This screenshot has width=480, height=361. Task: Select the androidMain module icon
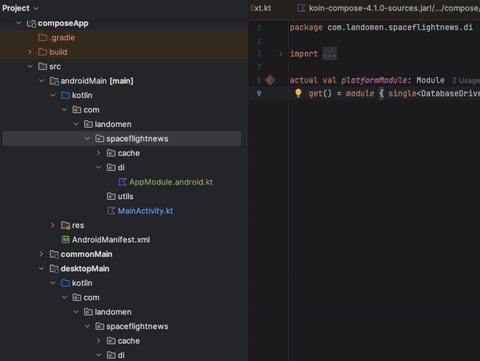(54, 81)
